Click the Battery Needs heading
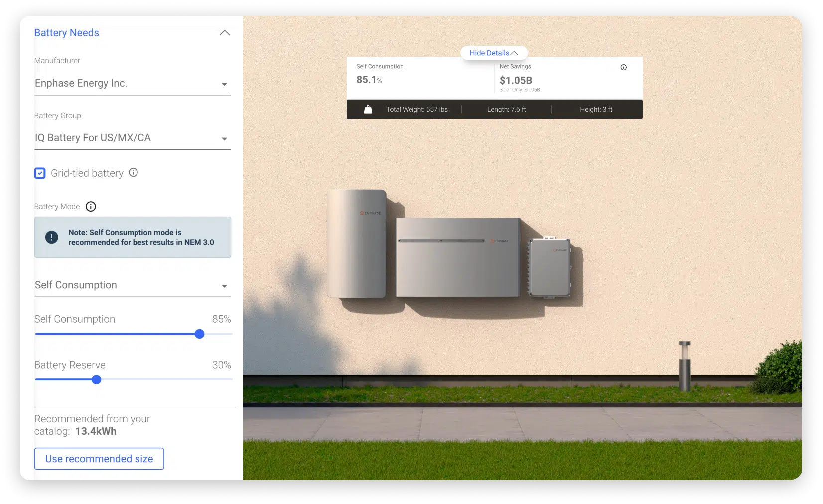This screenshot has height=504, width=823. (x=67, y=33)
